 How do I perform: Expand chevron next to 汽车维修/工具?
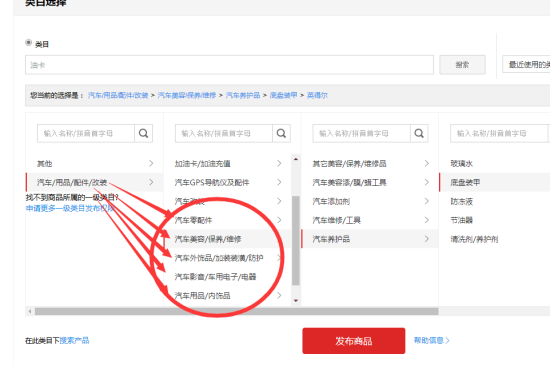(427, 220)
